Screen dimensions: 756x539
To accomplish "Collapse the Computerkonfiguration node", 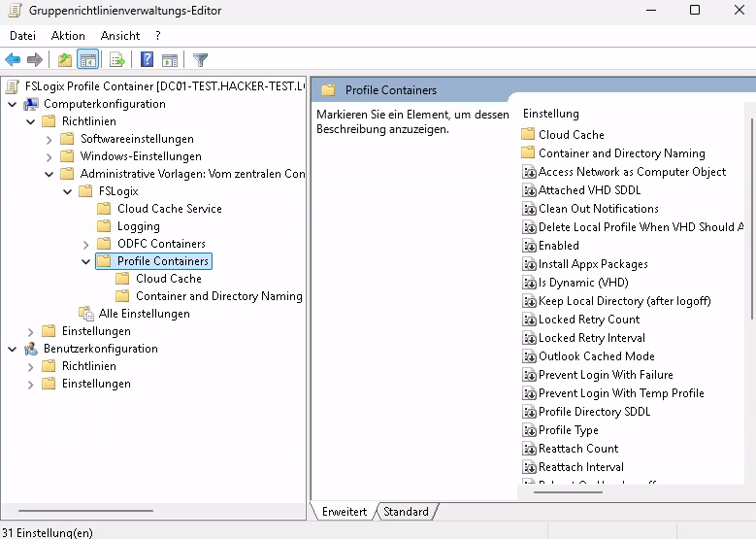I will point(12,104).
